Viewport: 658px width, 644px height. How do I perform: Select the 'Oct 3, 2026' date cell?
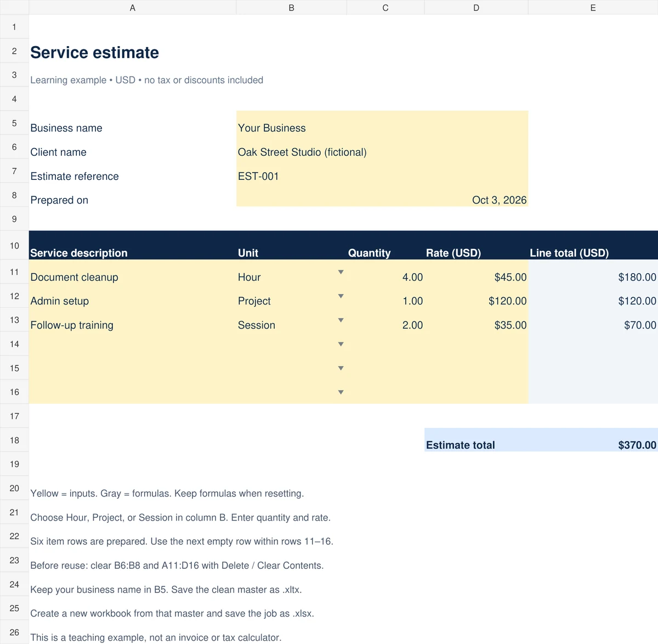coord(382,195)
